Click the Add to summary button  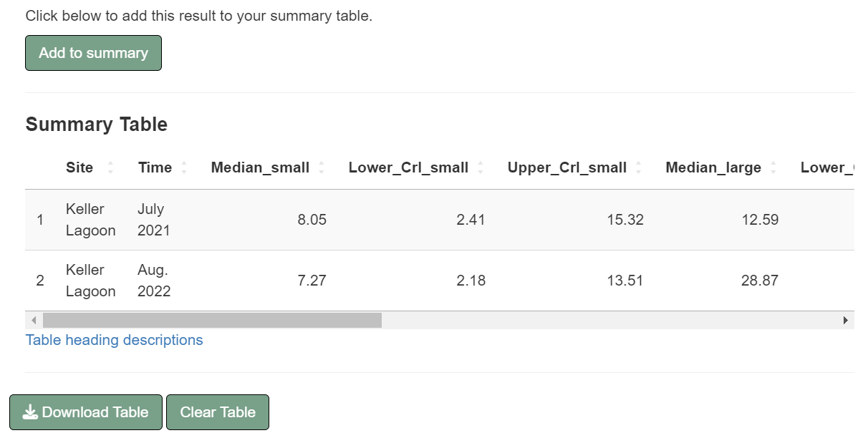coord(93,53)
